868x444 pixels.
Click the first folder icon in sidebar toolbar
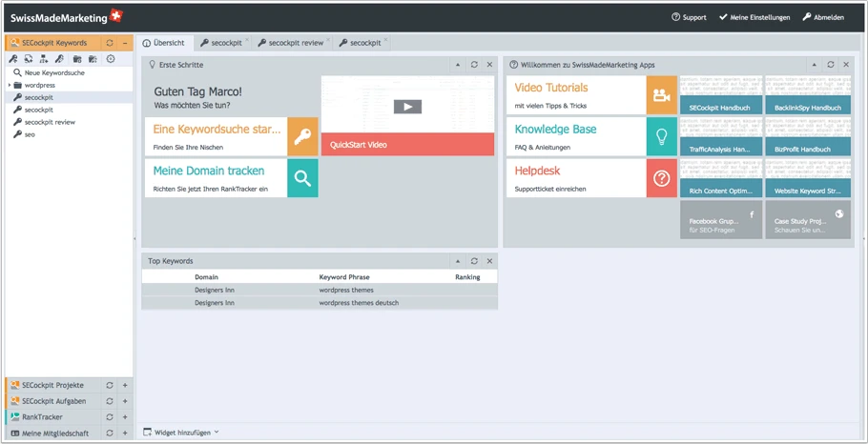pos(77,59)
